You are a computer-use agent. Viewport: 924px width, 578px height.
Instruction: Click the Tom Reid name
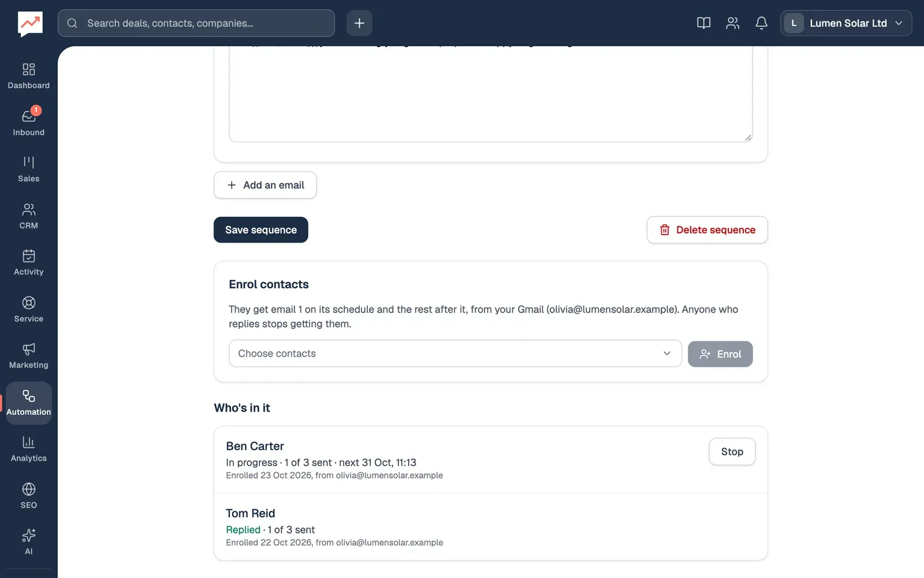point(250,513)
